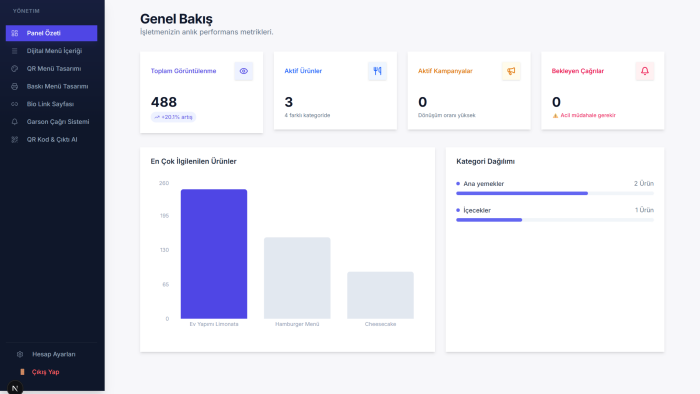This screenshot has width=700, height=394.
Task: Click the 2 Ürün count
Action: tap(644, 183)
